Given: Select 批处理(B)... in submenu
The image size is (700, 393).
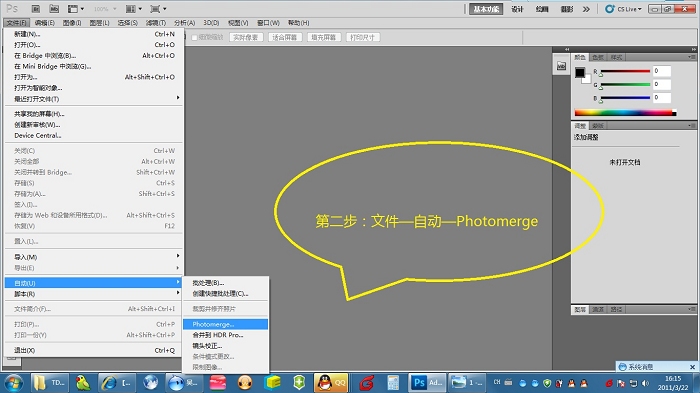Looking at the screenshot, I should (225, 283).
